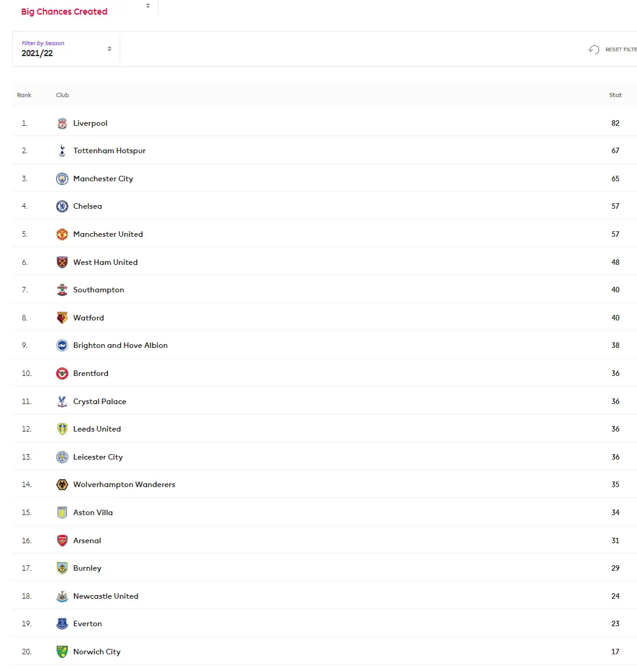This screenshot has height=672, width=637.
Task: Expand season list using the 2021/22 arrows
Action: tap(109, 49)
